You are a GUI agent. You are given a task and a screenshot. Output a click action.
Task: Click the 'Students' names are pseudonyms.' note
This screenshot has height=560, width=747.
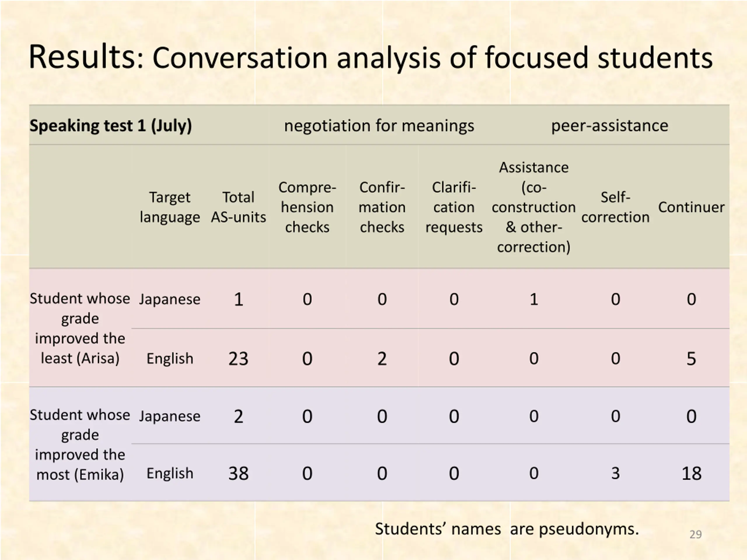coord(507,529)
